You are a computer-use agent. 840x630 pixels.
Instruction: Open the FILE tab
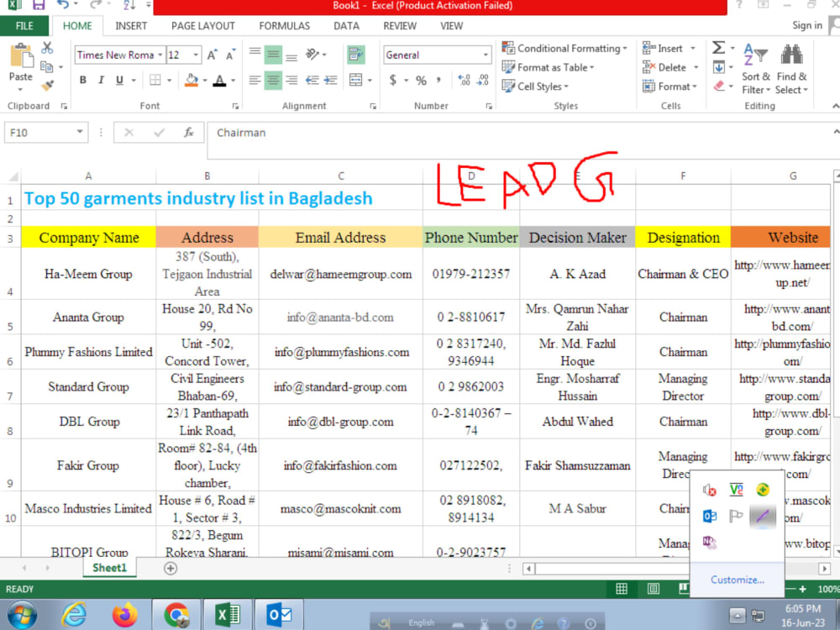pos(24,26)
